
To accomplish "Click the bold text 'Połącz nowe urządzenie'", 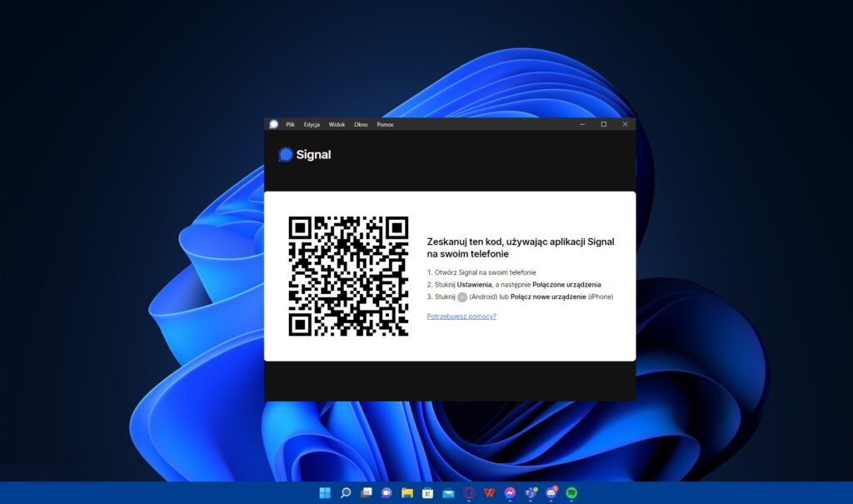I will pyautogui.click(x=548, y=297).
